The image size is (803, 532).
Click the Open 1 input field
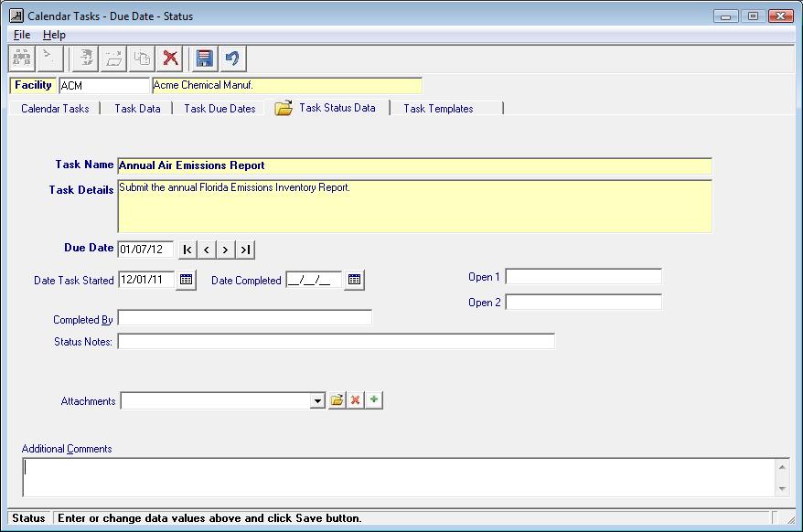584,276
